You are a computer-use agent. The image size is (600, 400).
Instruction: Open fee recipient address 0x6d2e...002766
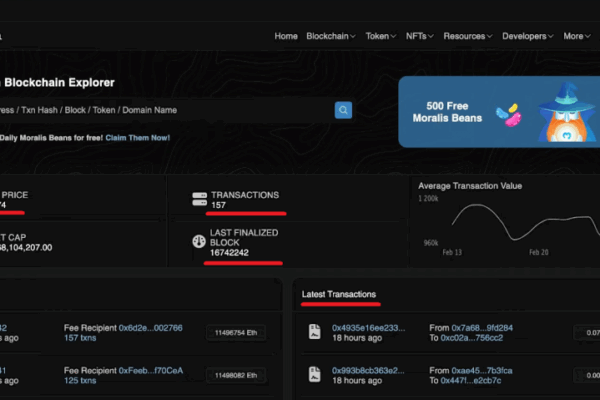click(151, 327)
